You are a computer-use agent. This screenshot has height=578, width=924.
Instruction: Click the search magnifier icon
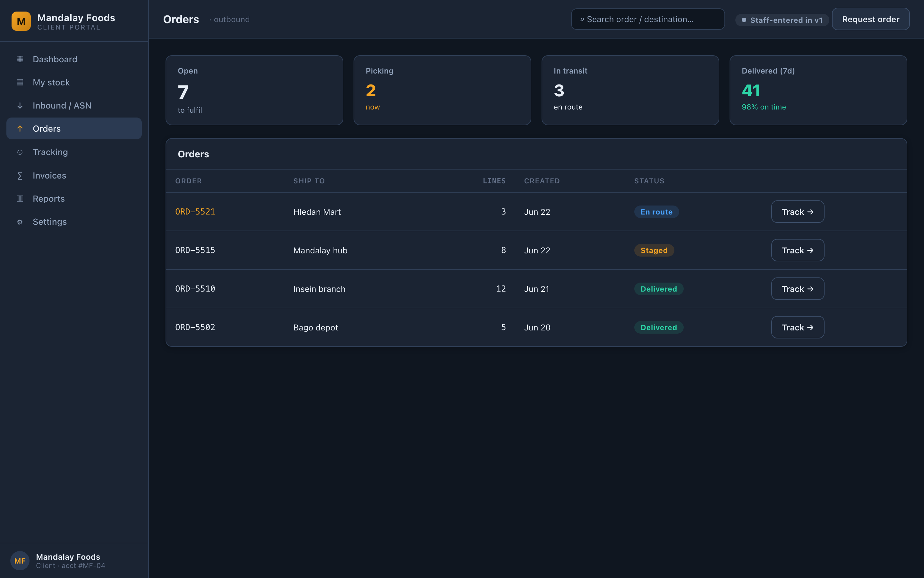[x=582, y=20]
